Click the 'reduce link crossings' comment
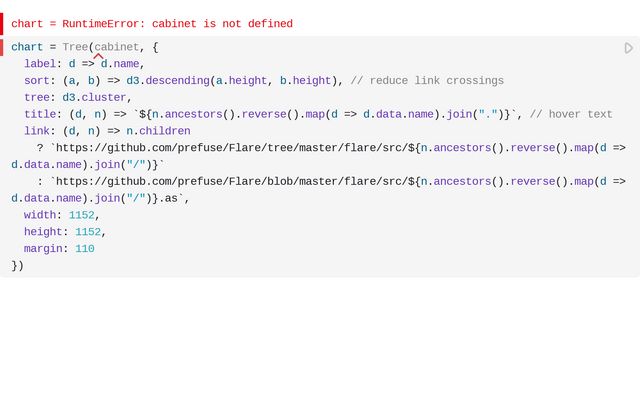The height and width of the screenshot is (400, 640). tap(427, 81)
